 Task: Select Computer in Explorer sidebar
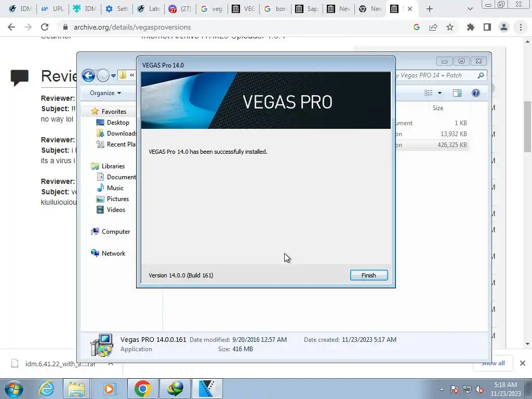point(111,231)
